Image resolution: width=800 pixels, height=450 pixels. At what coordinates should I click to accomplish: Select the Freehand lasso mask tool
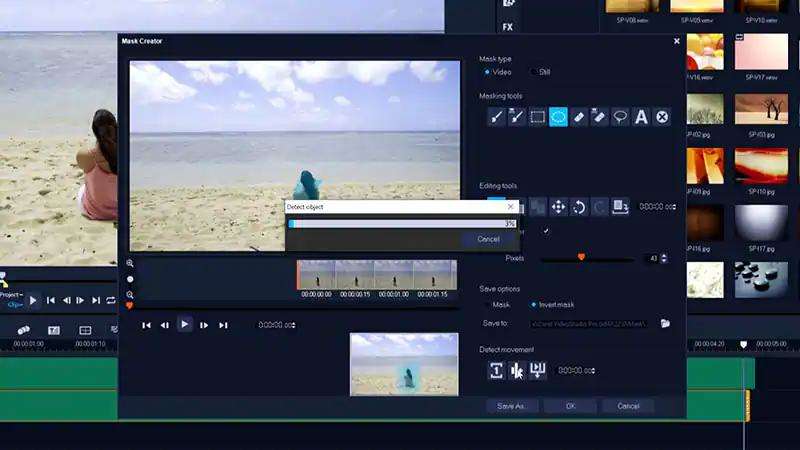(620, 117)
